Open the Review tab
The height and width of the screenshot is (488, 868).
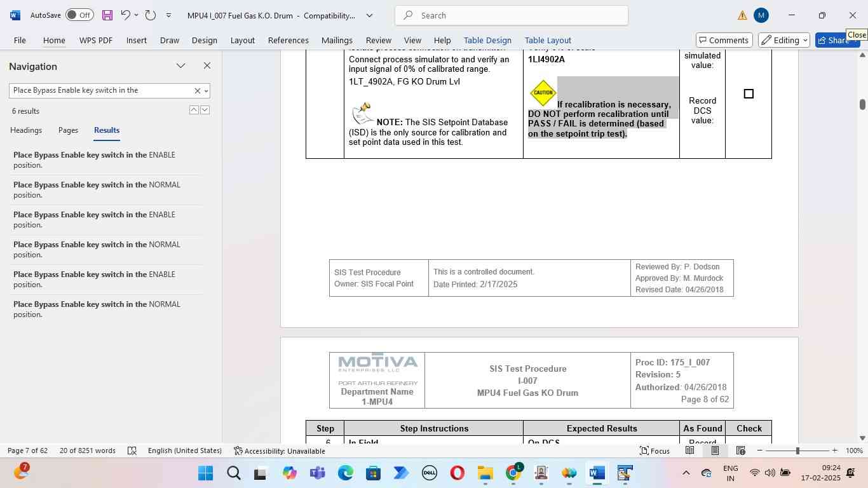[x=379, y=40]
